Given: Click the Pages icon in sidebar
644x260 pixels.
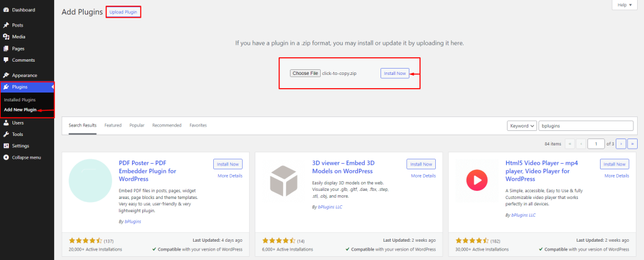Looking at the screenshot, I should pos(6,48).
